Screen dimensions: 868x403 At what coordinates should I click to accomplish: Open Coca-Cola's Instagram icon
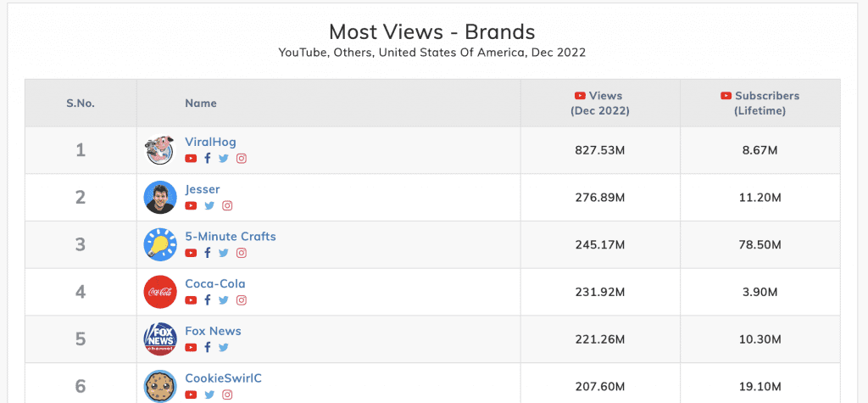coord(242,299)
